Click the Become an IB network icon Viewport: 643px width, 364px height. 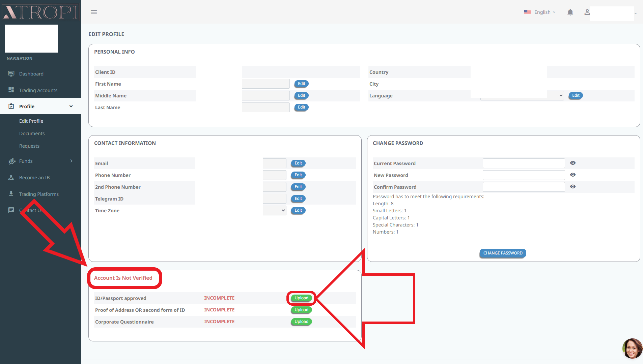(x=11, y=177)
